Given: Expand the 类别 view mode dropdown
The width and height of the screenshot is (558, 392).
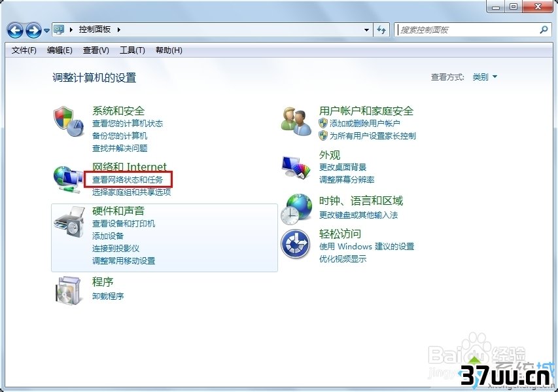Looking at the screenshot, I should [485, 77].
